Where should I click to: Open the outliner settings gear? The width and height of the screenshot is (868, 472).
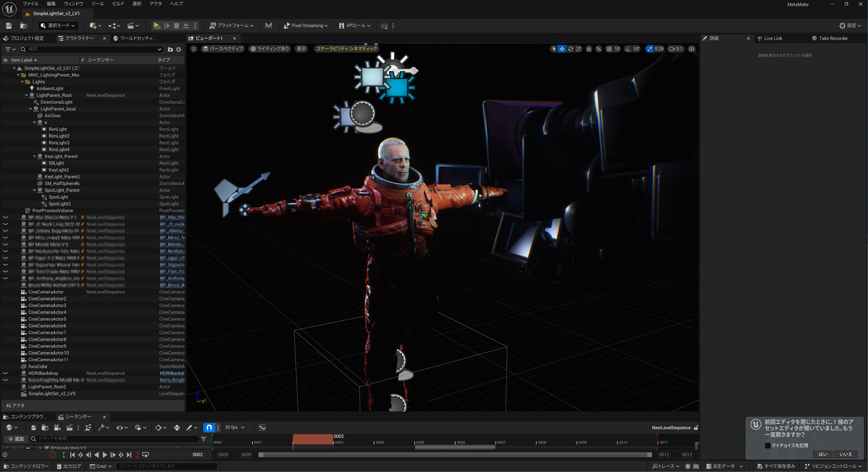179,49
